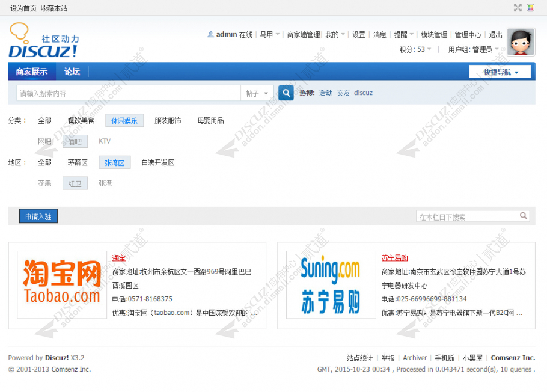
Task: Open the 淘宝 merchant title link
Action: [x=118, y=258]
